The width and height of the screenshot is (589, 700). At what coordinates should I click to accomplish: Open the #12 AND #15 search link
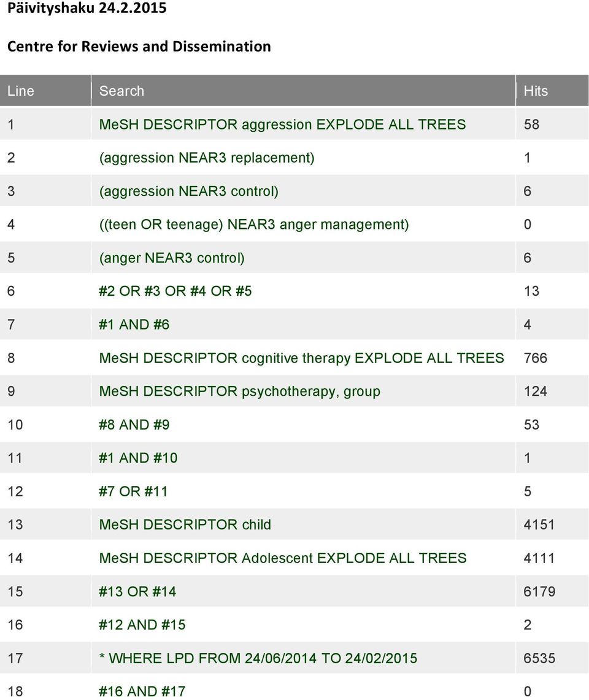click(x=142, y=625)
